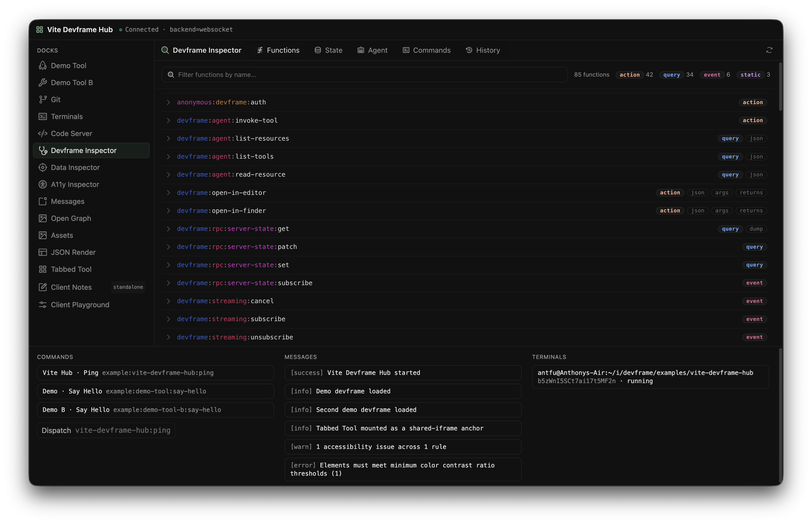Viewport: 812px width, 524px height.
Task: Open the JSON Render table icon
Action: pos(42,252)
